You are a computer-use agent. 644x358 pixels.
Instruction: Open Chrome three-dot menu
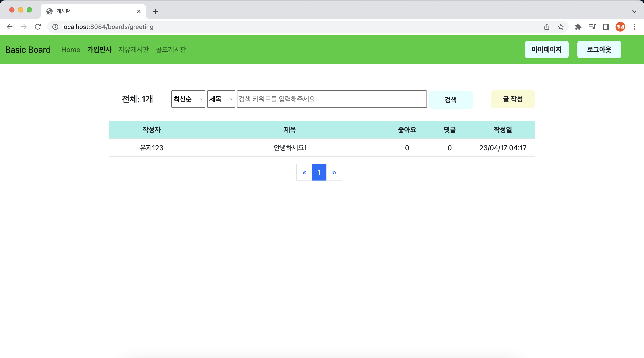click(634, 27)
